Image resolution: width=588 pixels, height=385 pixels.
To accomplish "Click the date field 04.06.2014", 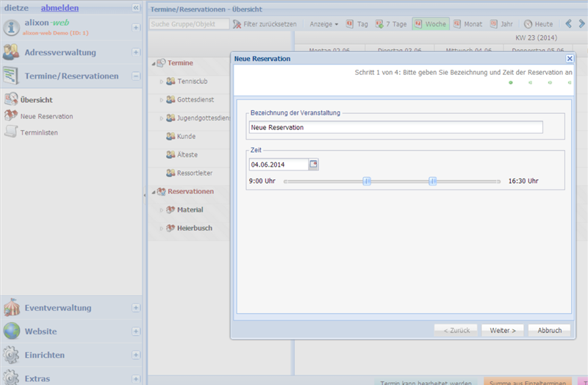I will [x=279, y=164].
